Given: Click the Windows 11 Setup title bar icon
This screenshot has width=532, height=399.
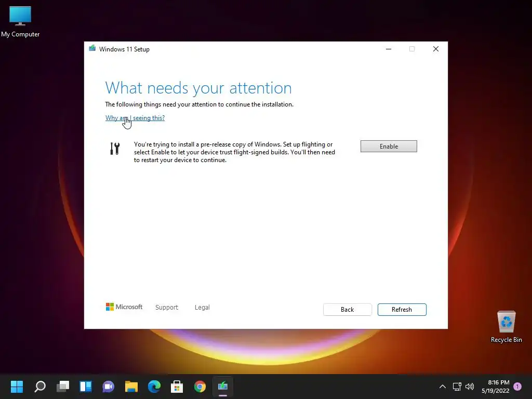Looking at the screenshot, I should pos(92,48).
